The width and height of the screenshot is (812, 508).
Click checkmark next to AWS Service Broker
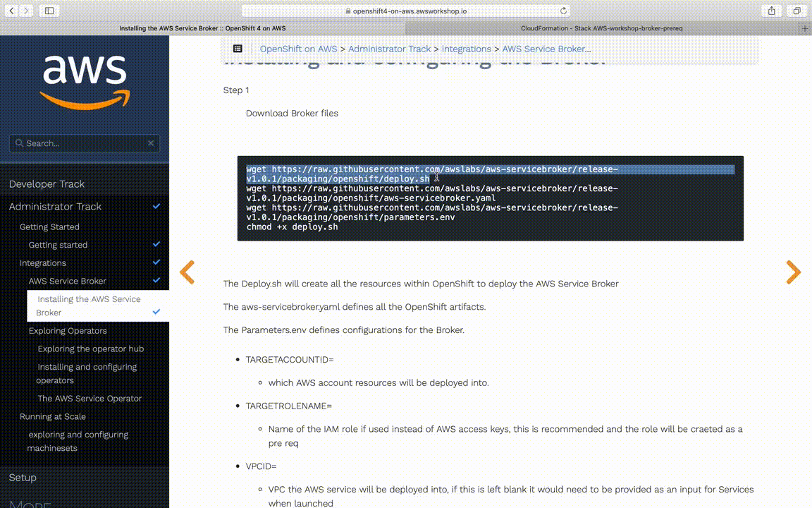coord(156,280)
